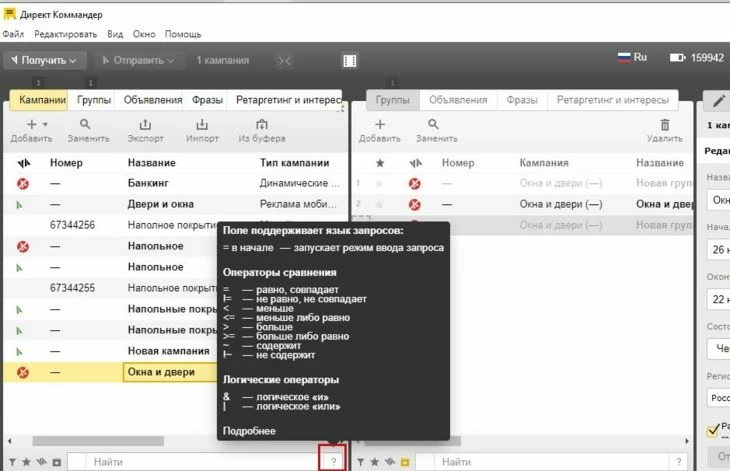730x471 pixels.
Task: Click the Из буфера clipboard icon
Action: pyautogui.click(x=262, y=125)
